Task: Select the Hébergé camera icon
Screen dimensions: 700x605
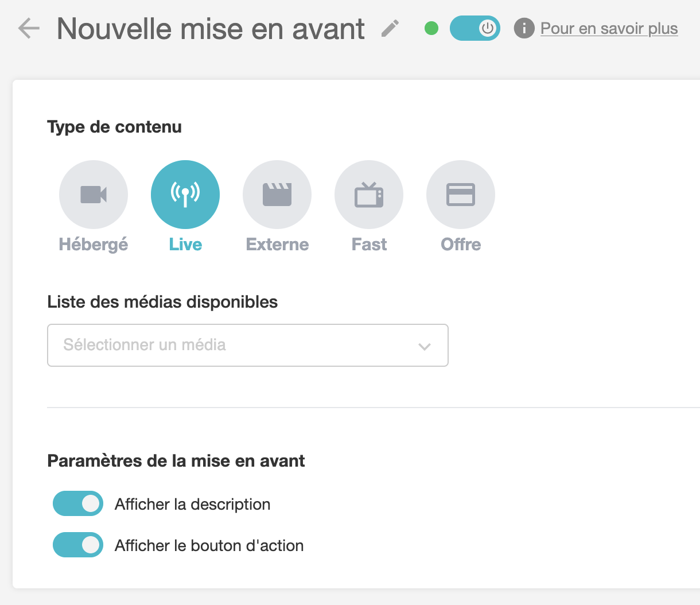Action: [94, 195]
